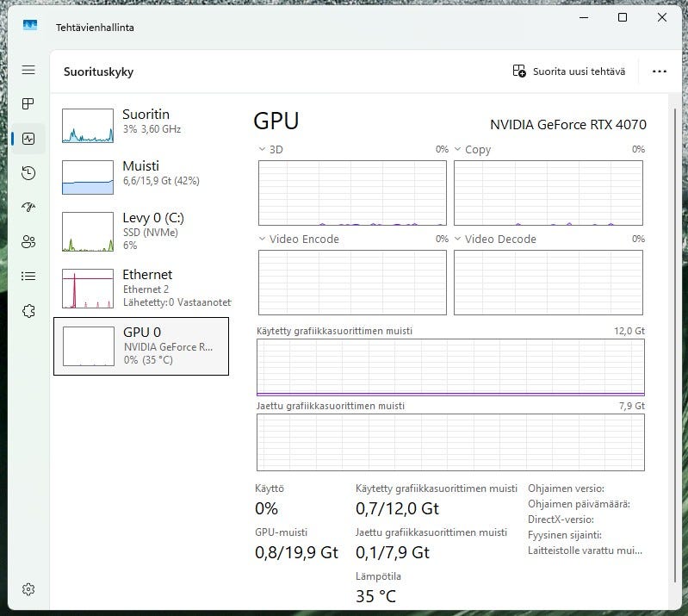Select the Performance page icon

point(28,139)
